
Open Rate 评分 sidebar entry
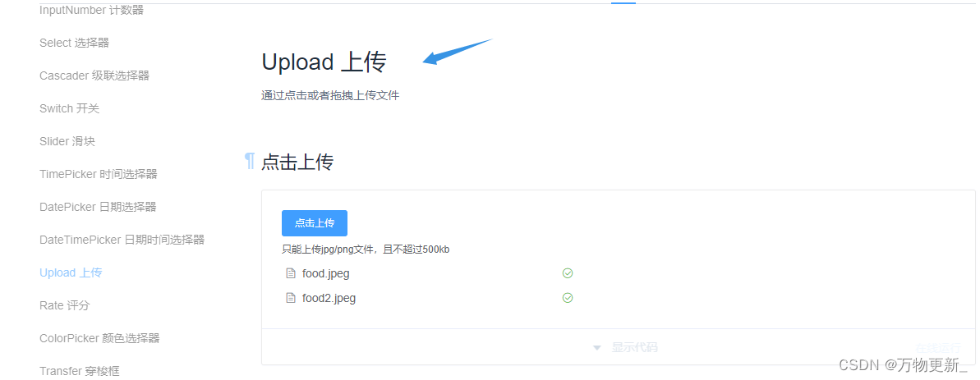click(x=65, y=305)
